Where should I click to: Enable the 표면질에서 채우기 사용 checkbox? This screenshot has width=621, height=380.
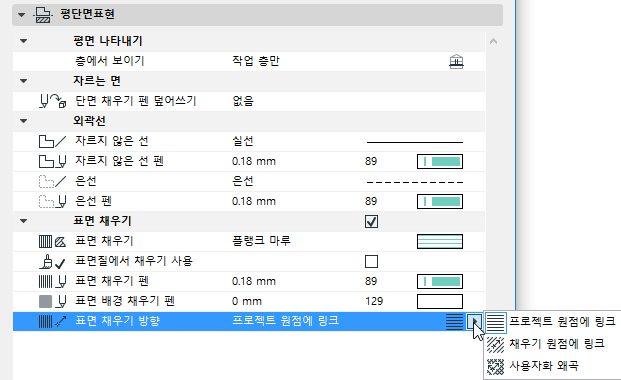[371, 262]
